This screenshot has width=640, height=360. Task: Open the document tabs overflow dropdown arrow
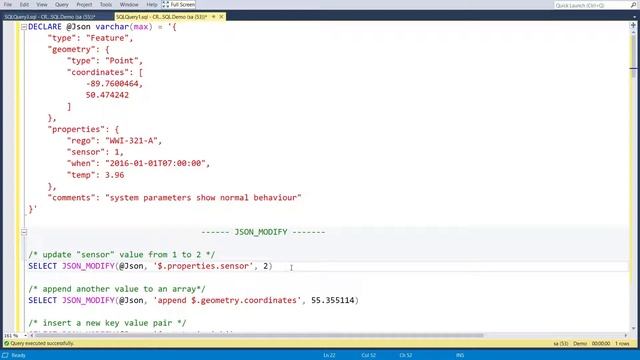pyautogui.click(x=635, y=17)
